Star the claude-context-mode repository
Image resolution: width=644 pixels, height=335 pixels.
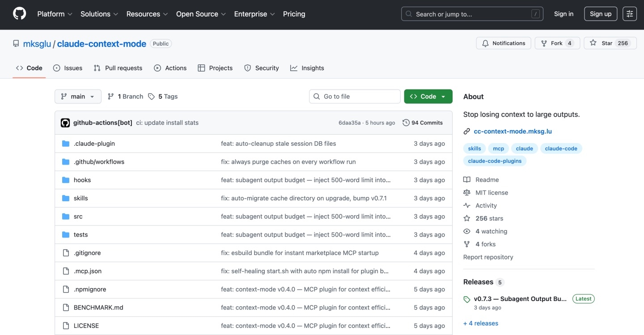coord(607,43)
